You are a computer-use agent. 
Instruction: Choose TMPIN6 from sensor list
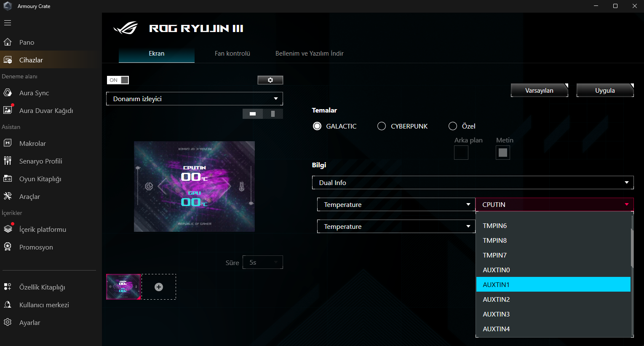553,225
